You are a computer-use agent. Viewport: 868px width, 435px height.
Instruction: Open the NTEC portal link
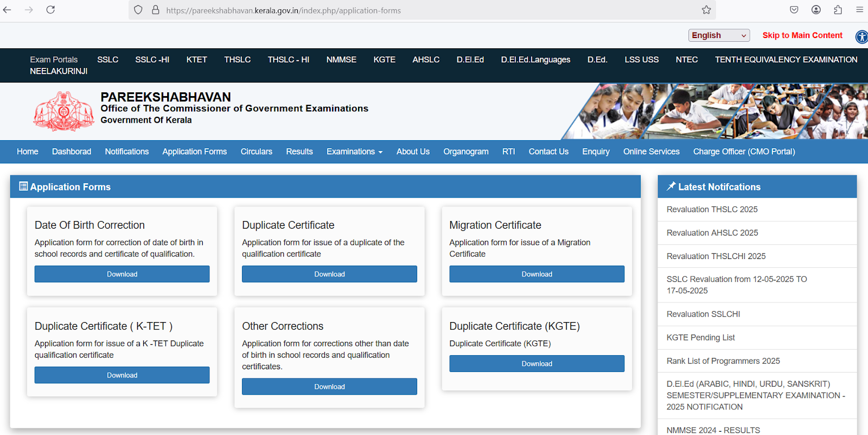[x=687, y=60]
